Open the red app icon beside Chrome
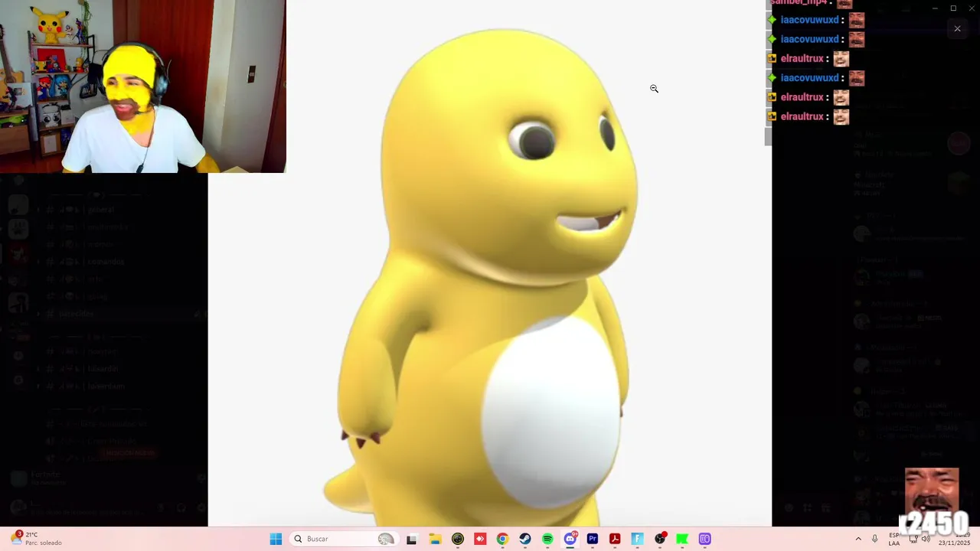Image resolution: width=980 pixels, height=551 pixels. [x=480, y=539]
